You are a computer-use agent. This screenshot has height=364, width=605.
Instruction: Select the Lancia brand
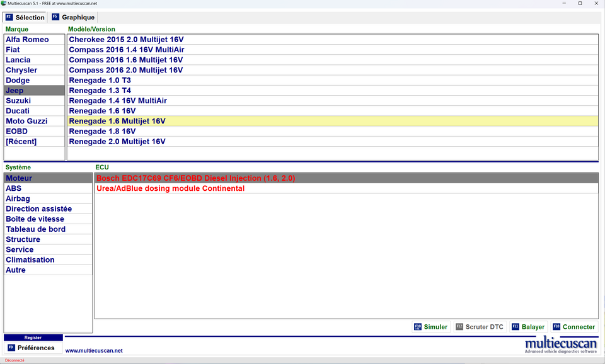coord(34,60)
